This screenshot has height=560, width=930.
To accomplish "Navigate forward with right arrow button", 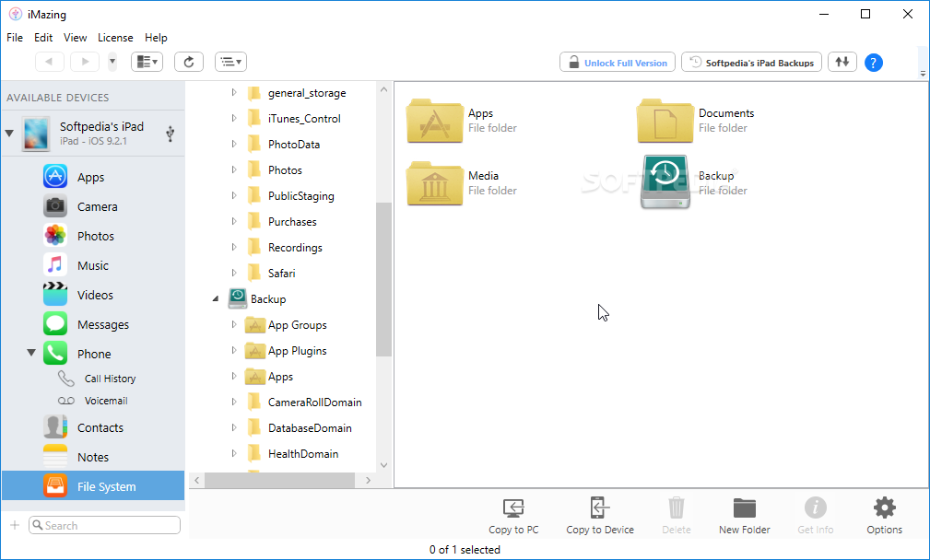I will coord(85,62).
